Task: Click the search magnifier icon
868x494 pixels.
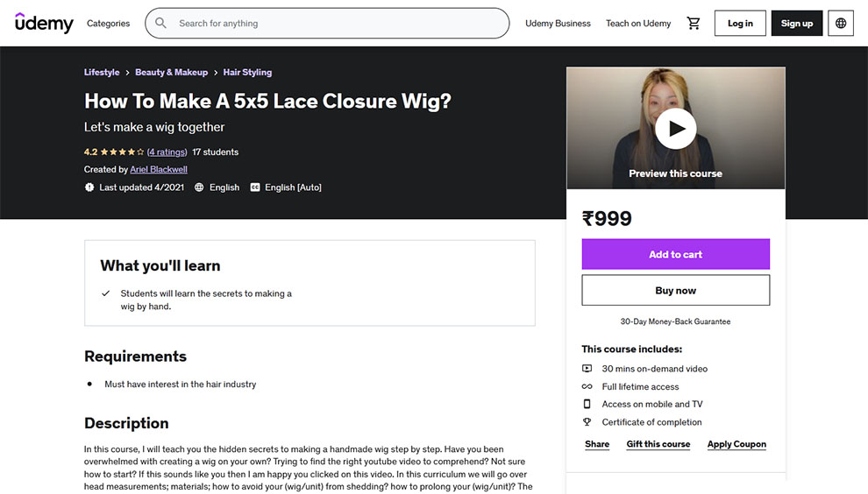Action: [x=160, y=24]
